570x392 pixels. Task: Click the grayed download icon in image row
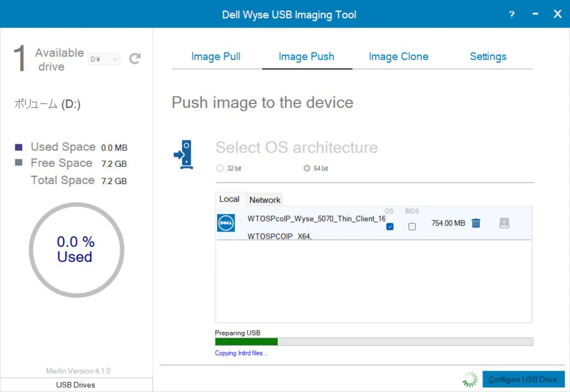point(504,223)
